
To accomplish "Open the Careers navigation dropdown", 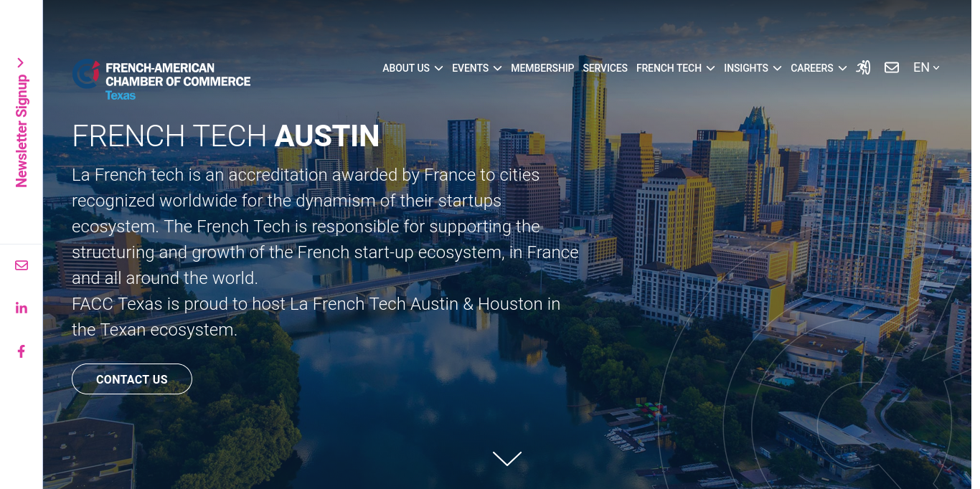I will coord(818,68).
